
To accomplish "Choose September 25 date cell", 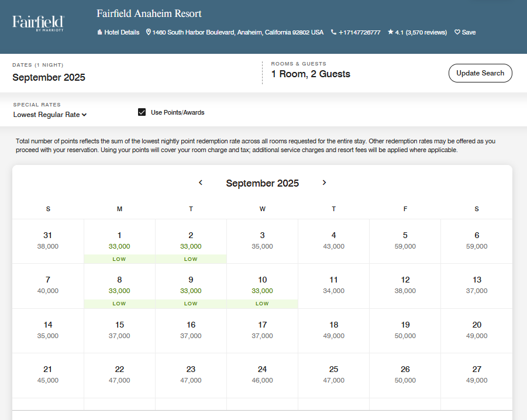I will click(x=334, y=376).
